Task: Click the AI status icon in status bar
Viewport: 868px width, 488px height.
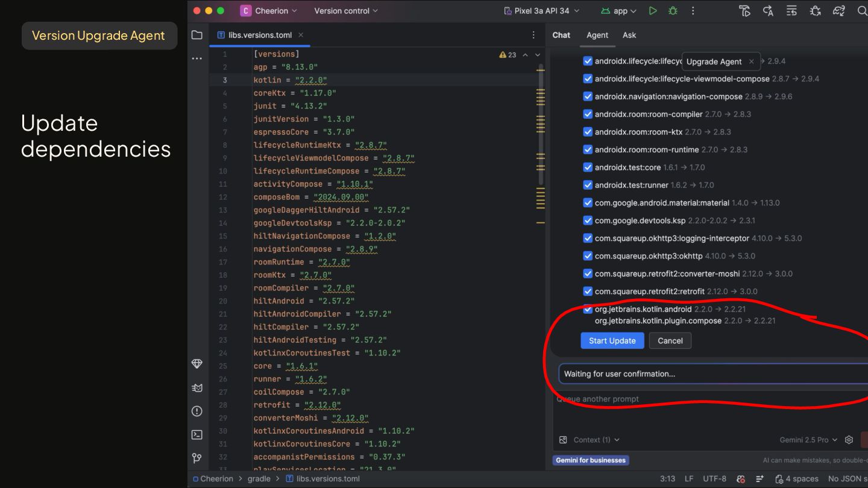Action: [741, 479]
